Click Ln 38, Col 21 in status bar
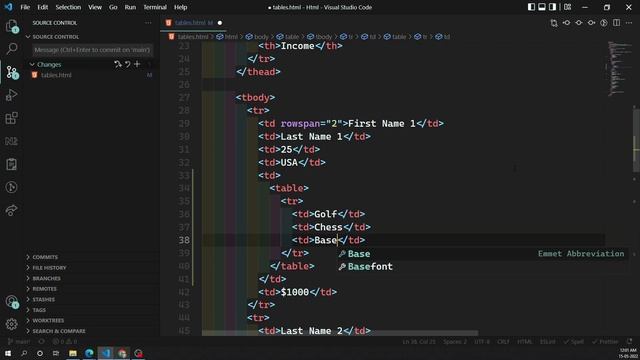Viewport: 640px width, 360px height. [419, 342]
